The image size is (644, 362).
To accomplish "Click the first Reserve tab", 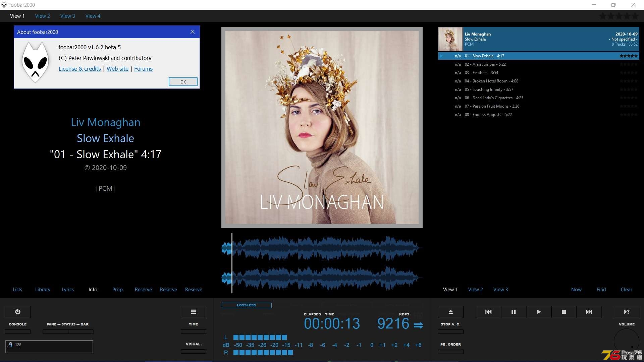I will (143, 290).
